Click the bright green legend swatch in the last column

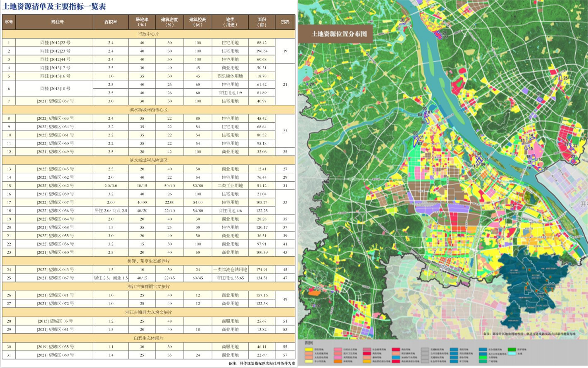tap(512, 350)
